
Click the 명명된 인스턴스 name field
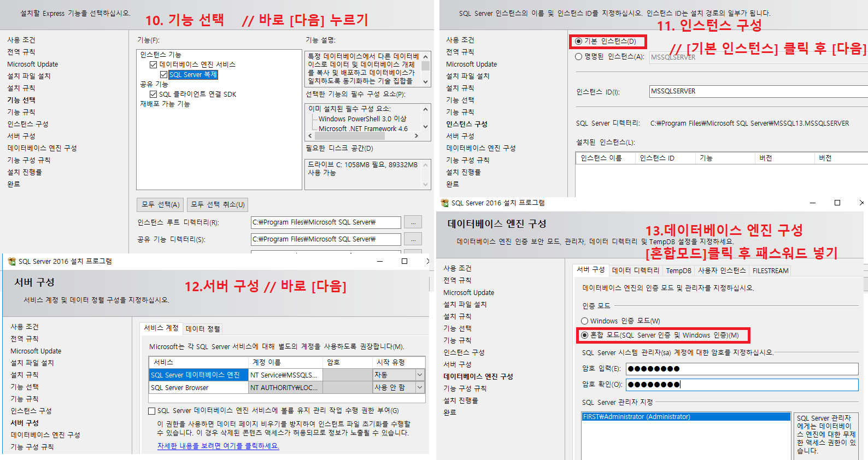pyautogui.click(x=759, y=57)
